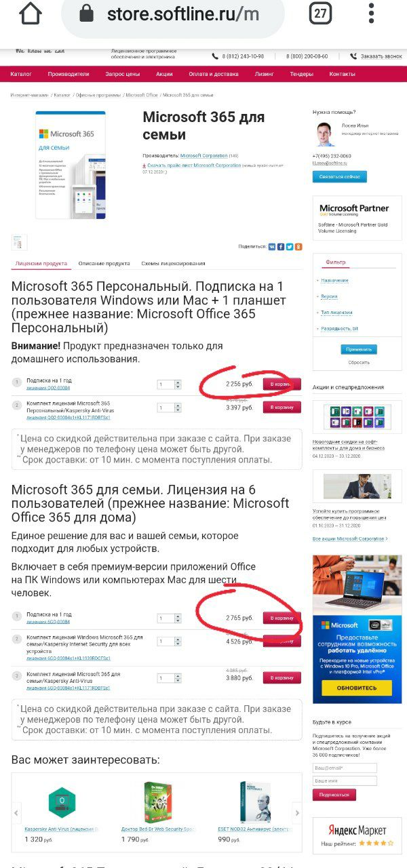Expand the Назначение filter

click(x=334, y=280)
